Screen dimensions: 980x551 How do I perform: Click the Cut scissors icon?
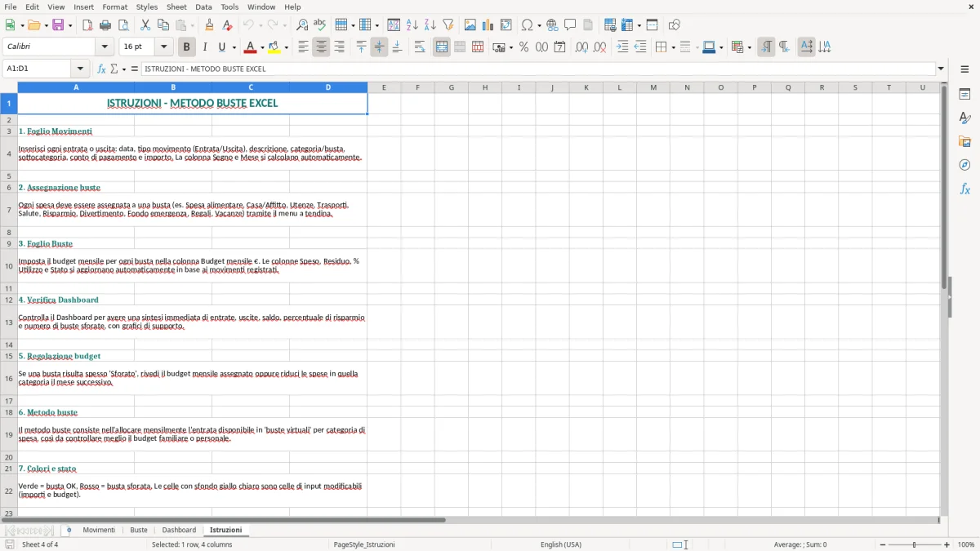click(145, 25)
